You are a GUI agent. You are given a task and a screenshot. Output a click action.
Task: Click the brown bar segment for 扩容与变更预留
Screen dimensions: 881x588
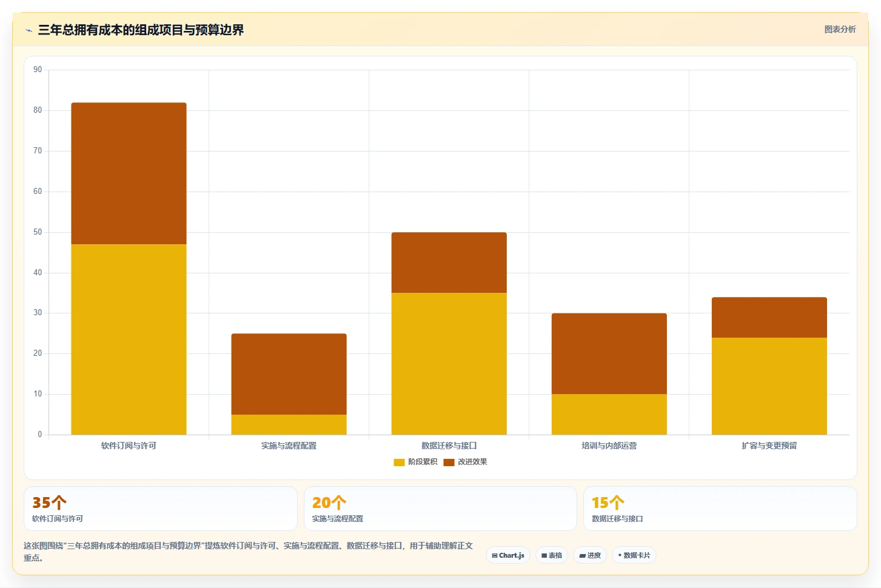pos(769,317)
